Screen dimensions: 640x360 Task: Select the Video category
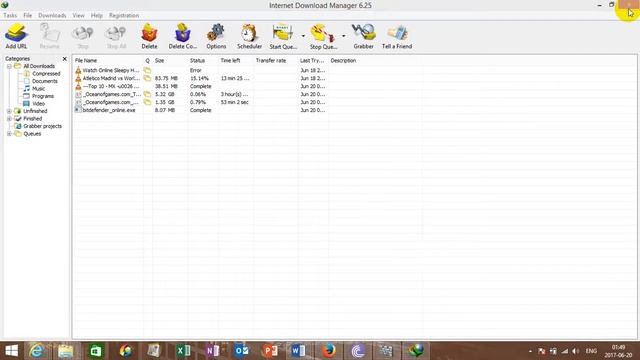tap(38, 104)
